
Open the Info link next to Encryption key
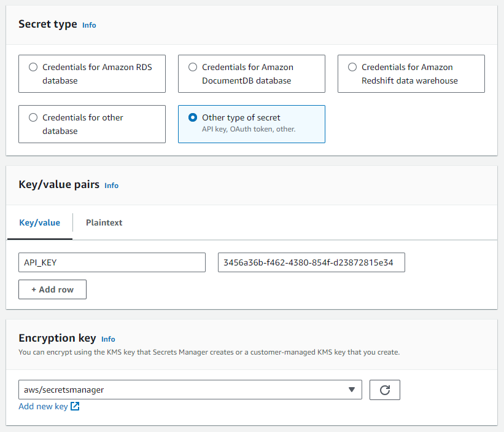[x=108, y=339]
